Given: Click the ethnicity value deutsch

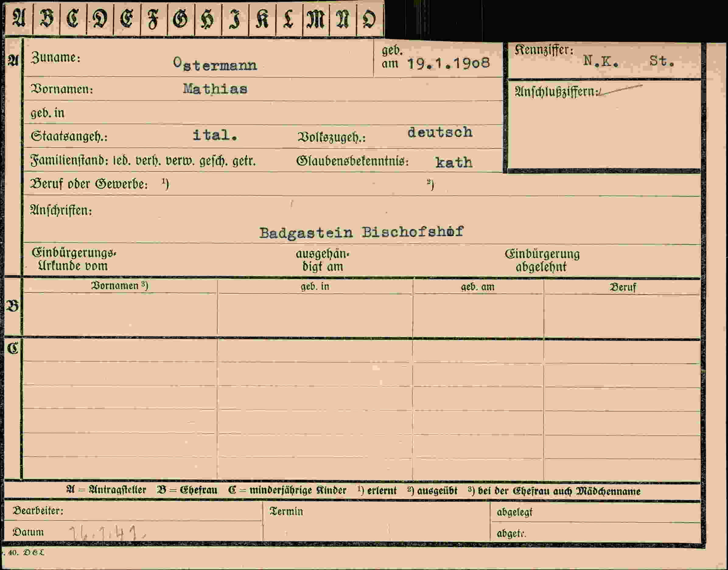Looking at the screenshot, I should pyautogui.click(x=440, y=132).
